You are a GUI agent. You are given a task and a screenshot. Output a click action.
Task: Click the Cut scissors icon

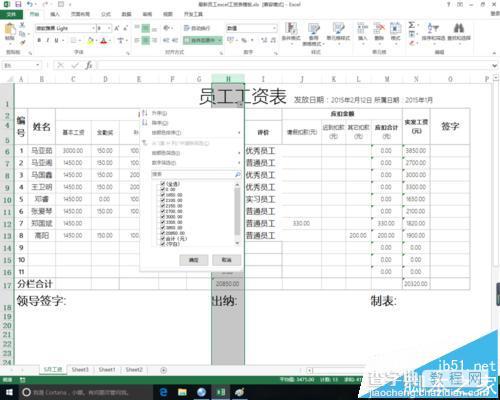click(23, 25)
